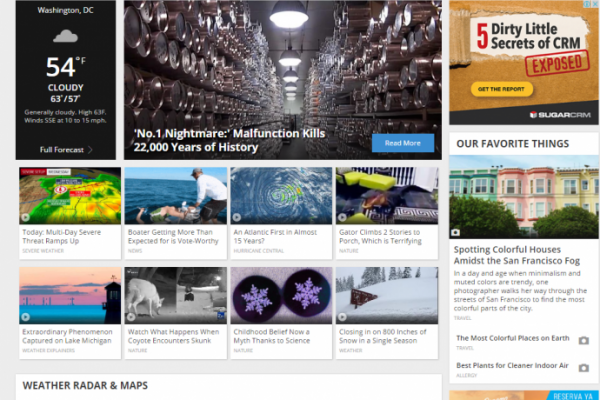The image size is (600, 400).
Task: Click camera icon beside Best Plants article
Action: (x=584, y=367)
